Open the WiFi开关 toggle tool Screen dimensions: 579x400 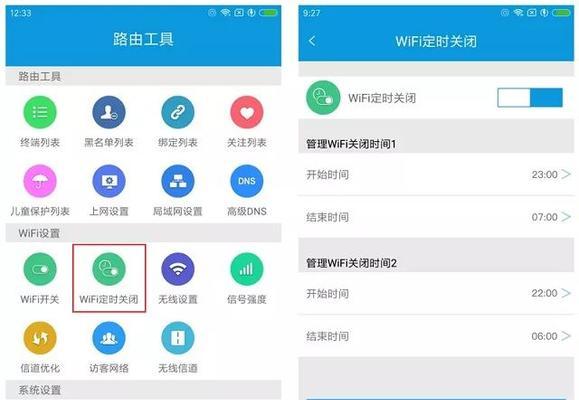[x=40, y=269]
